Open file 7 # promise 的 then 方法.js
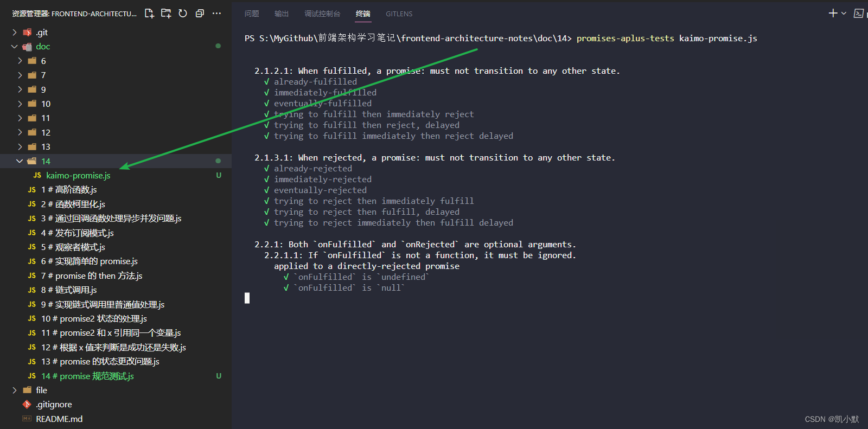868x429 pixels. pos(92,276)
